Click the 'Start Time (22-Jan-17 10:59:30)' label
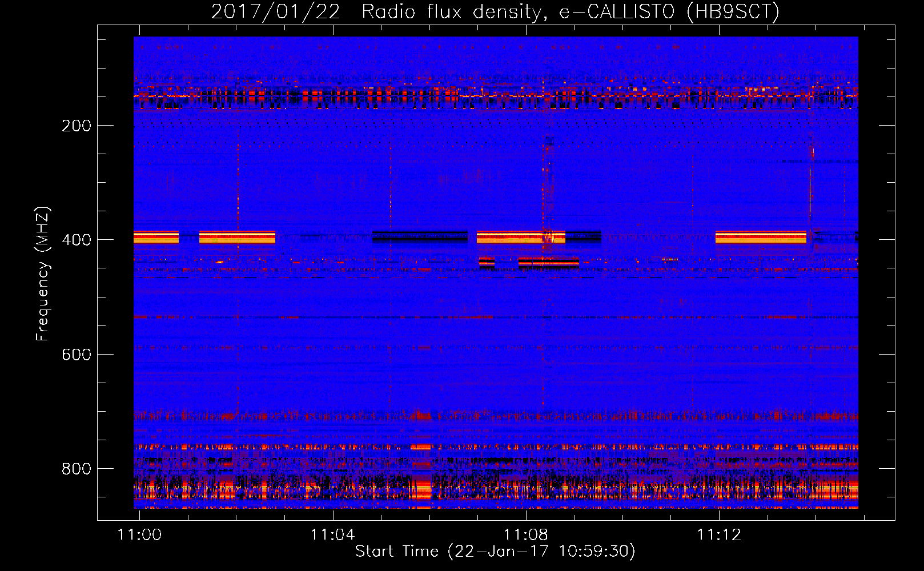Screen dimensions: 924x571 495,552
